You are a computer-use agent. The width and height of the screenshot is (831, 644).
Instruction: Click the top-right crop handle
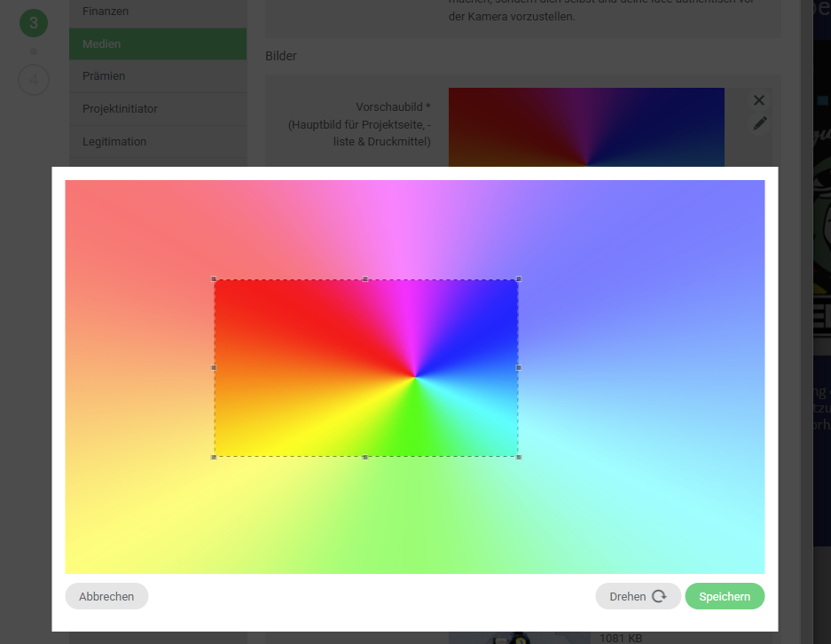coord(518,279)
